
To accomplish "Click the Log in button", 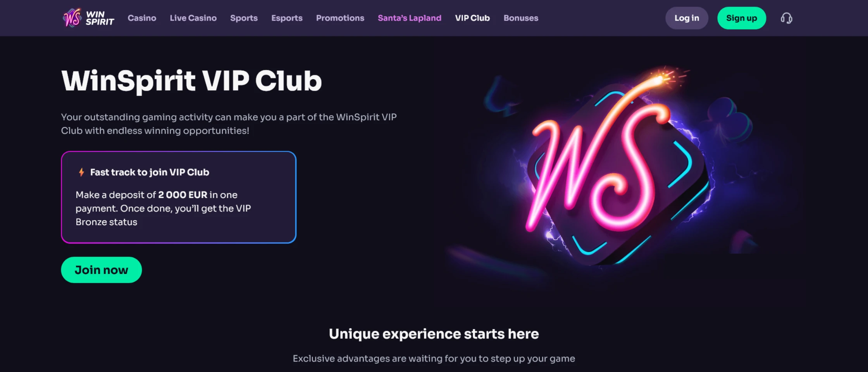I will coord(687,18).
